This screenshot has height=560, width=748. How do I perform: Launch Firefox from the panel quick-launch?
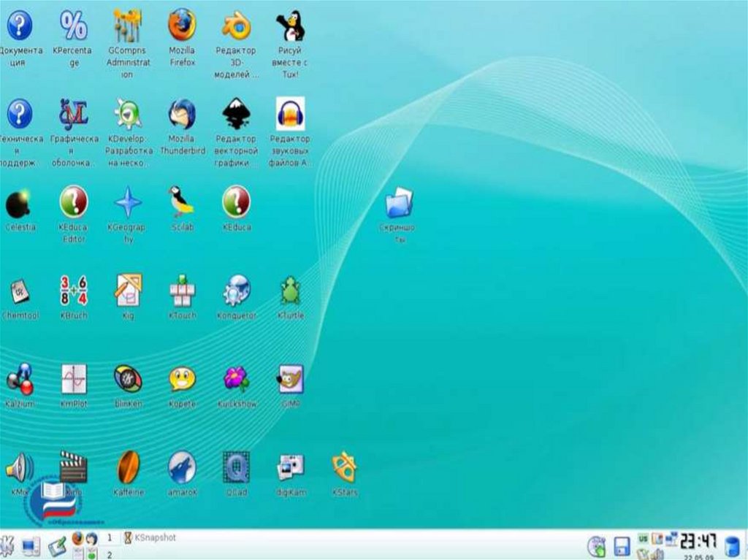[x=77, y=538]
